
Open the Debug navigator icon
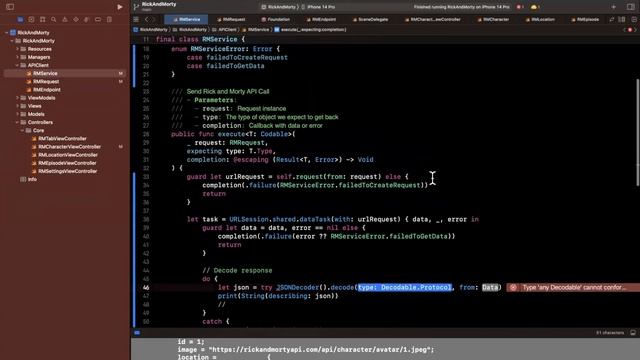point(87,20)
